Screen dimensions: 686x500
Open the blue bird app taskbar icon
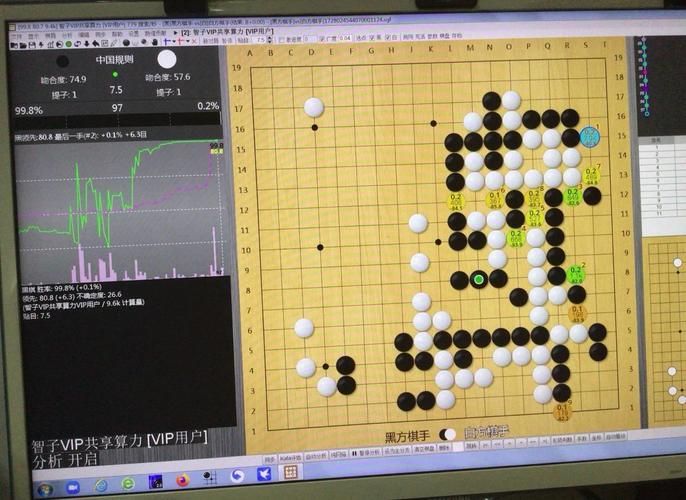pyautogui.click(x=264, y=474)
